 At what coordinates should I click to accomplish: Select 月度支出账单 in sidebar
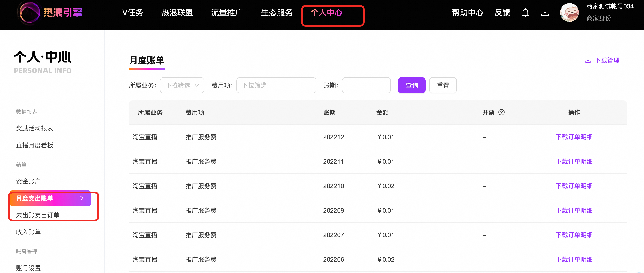[50, 198]
